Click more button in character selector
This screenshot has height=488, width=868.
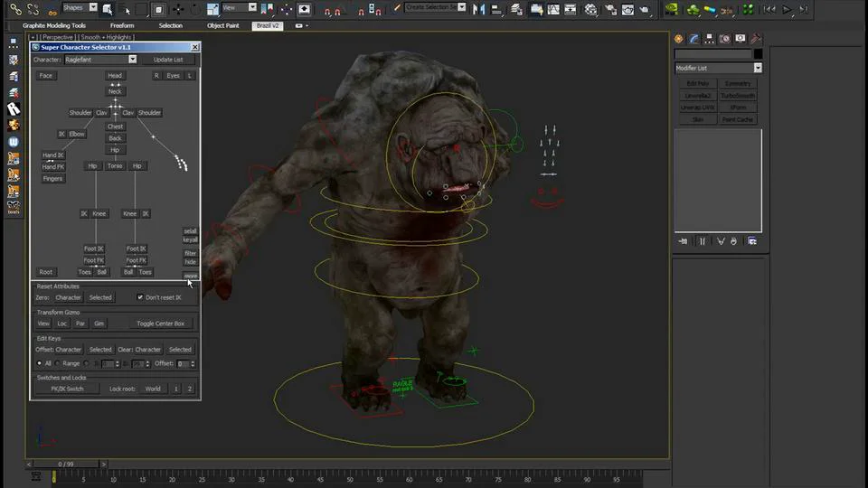[191, 276]
